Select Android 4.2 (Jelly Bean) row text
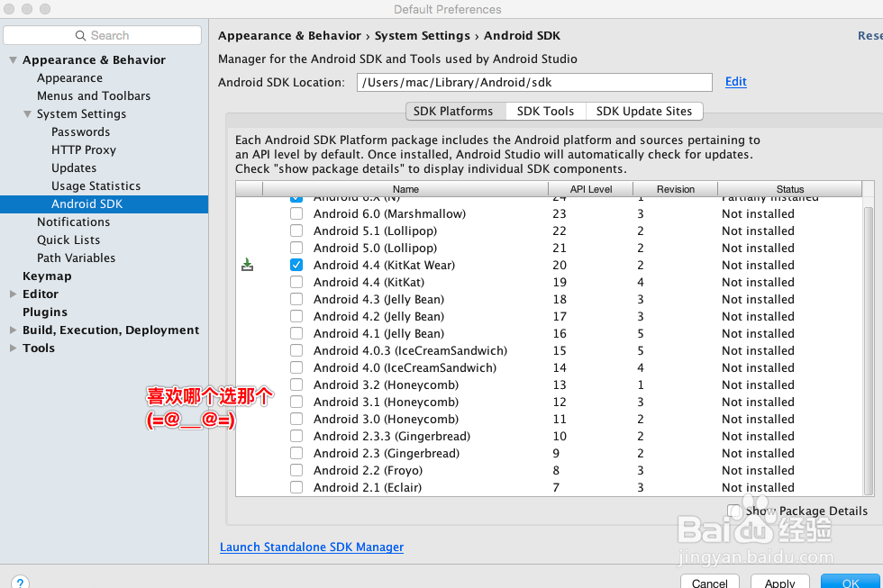This screenshot has height=588, width=883. coord(379,316)
